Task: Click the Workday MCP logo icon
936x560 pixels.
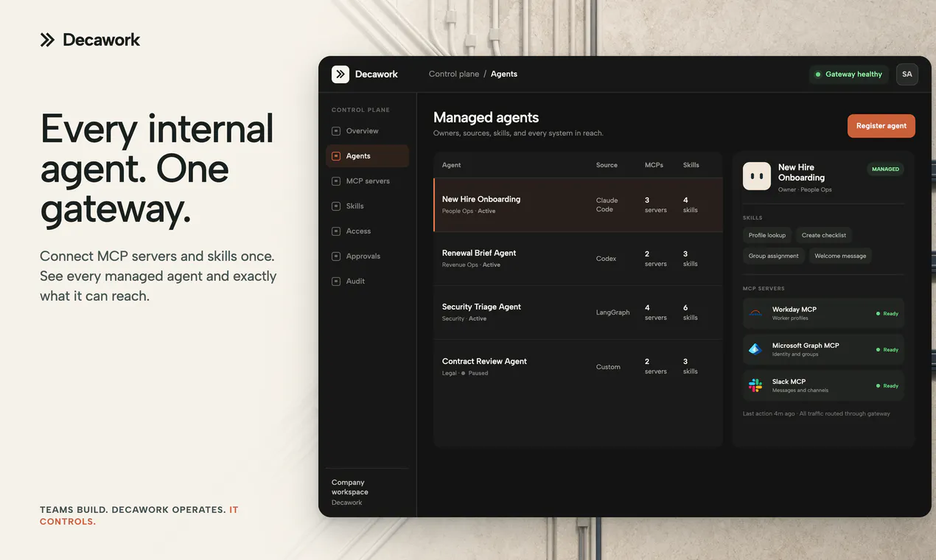Action: coord(755,313)
